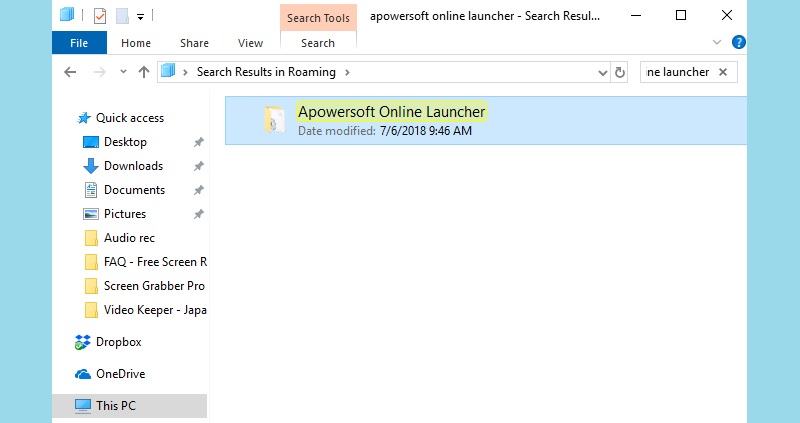Open Help via the blue question mark
Screen dimensions: 800x423
[x=738, y=42]
